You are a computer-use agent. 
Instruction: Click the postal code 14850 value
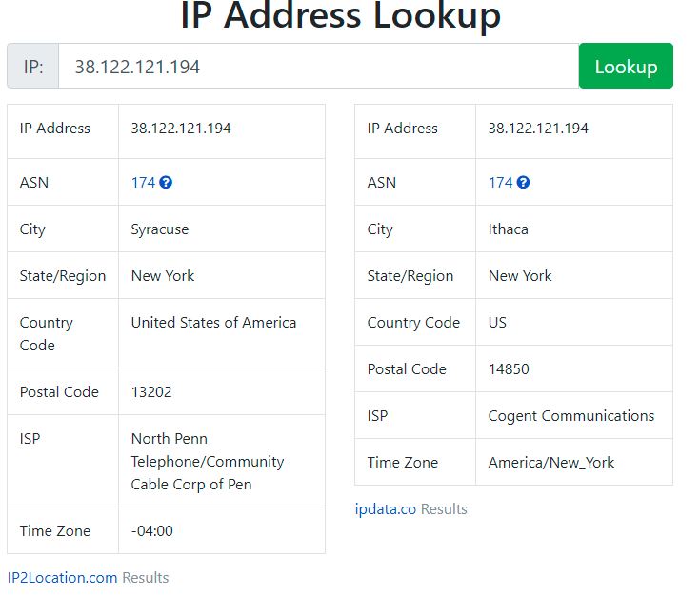(x=509, y=369)
